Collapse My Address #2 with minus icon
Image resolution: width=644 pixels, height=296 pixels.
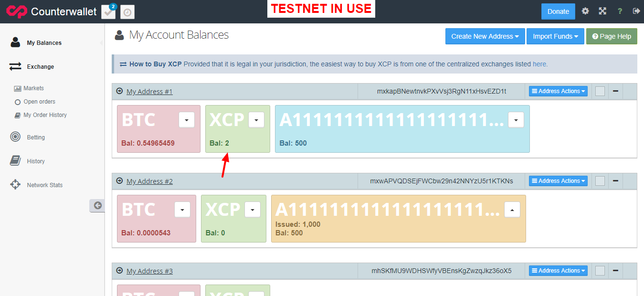point(616,181)
